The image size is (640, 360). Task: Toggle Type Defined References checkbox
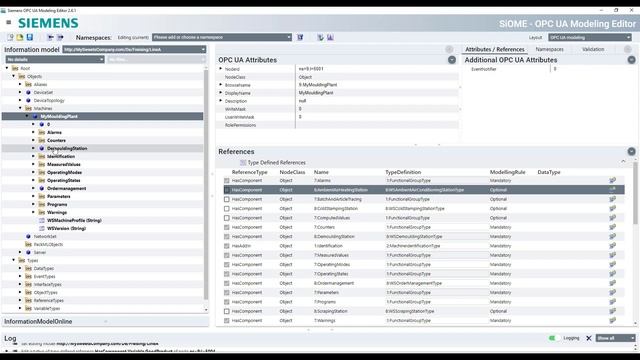click(243, 162)
